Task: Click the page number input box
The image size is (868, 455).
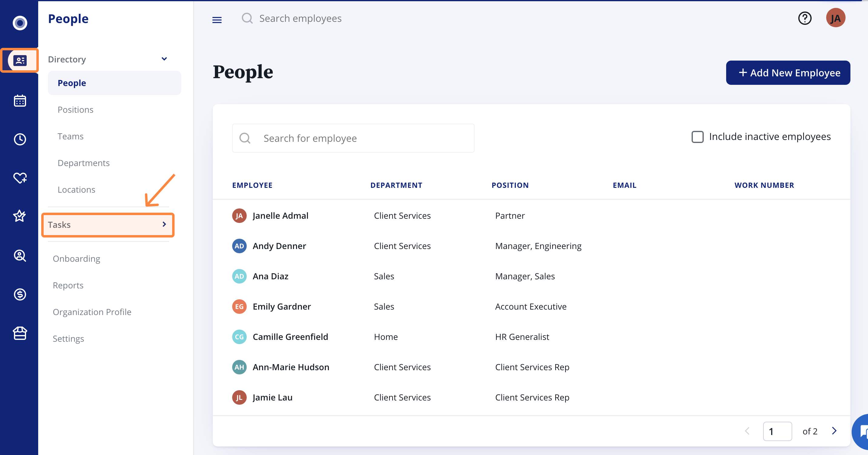Action: click(x=777, y=431)
